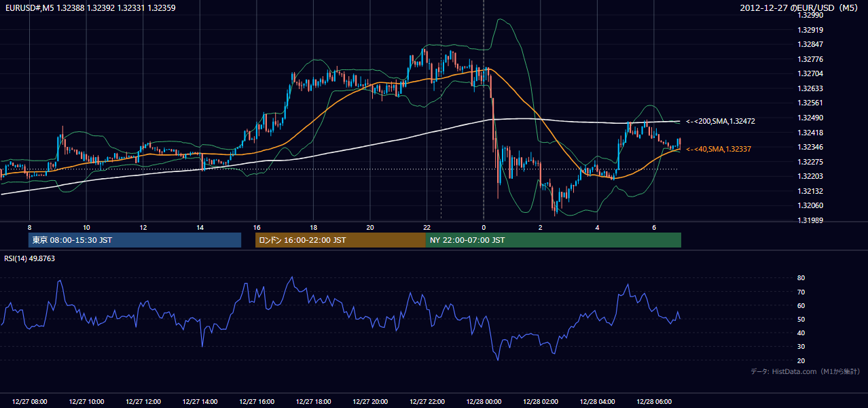Click hour tick 18 under price chart
Image resolution: width=868 pixels, height=408 pixels.
(x=313, y=227)
